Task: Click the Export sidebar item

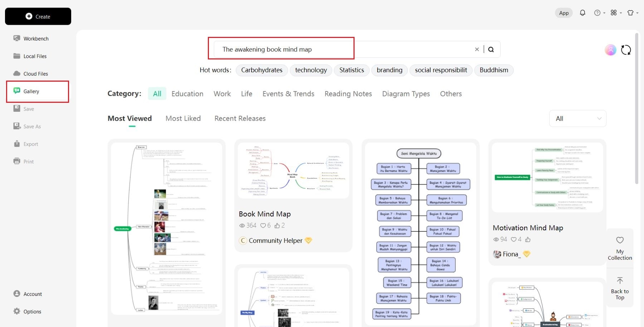Action: [x=26, y=144]
